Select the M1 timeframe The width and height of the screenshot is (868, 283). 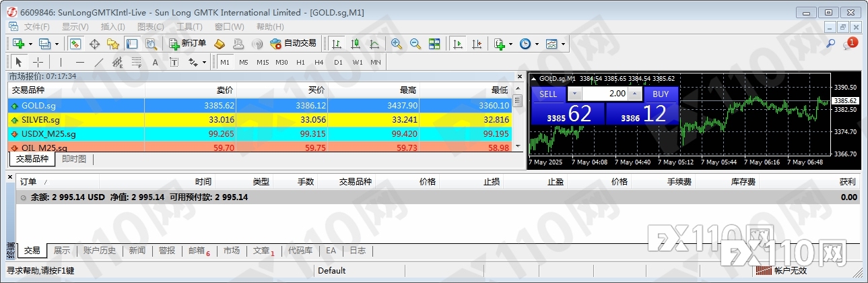click(225, 62)
